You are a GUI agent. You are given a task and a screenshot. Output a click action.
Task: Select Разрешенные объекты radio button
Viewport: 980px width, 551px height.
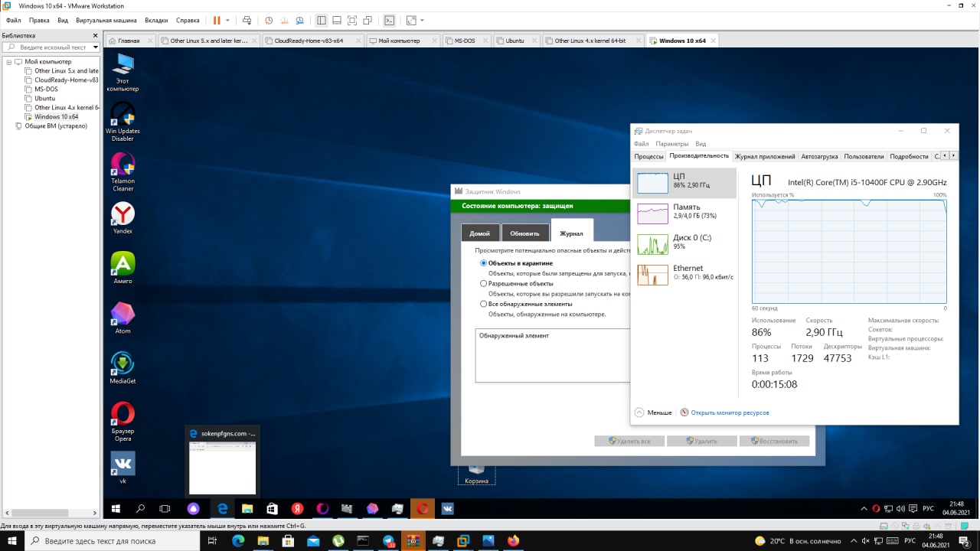tap(483, 283)
